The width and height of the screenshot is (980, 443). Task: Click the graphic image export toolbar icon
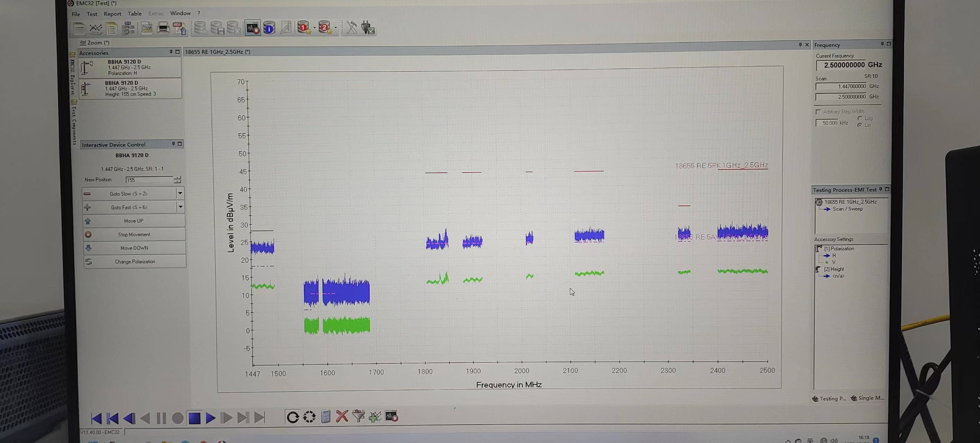point(146,28)
